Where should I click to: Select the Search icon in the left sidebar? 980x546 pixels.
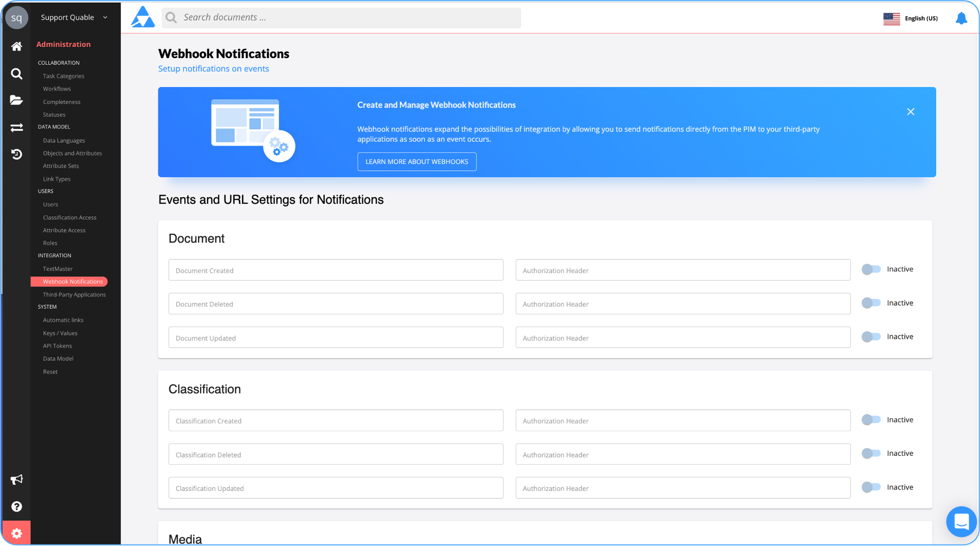(16, 74)
